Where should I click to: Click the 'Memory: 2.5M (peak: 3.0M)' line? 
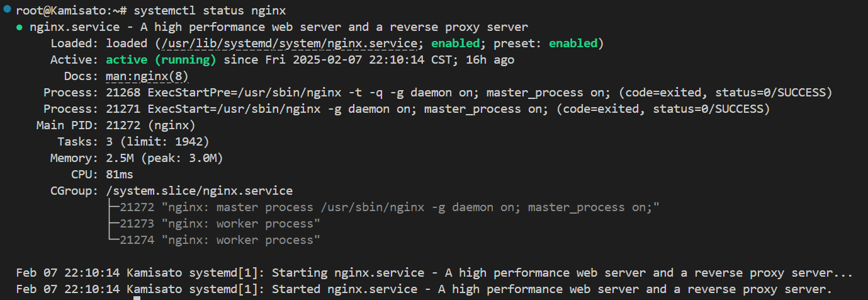click(x=137, y=158)
